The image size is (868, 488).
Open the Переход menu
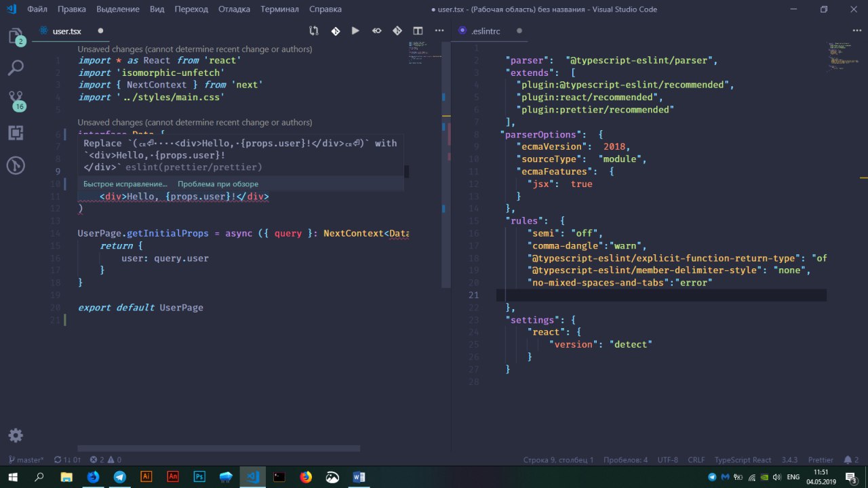point(191,9)
